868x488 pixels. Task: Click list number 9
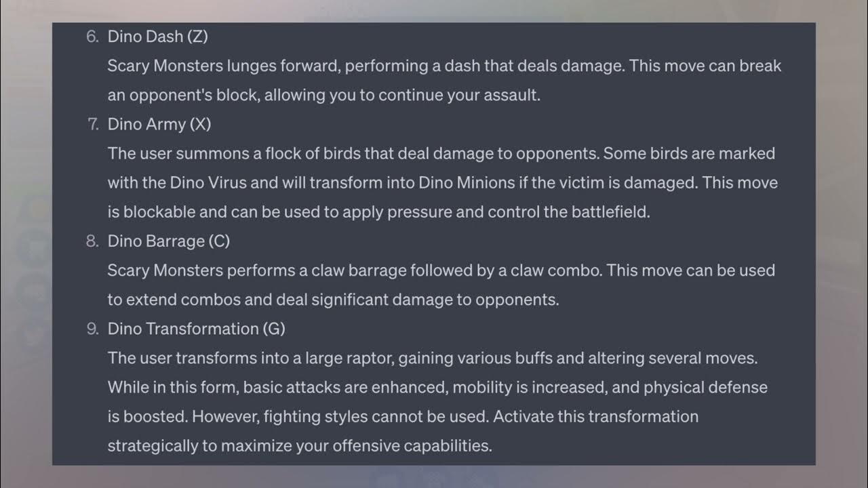click(x=93, y=329)
